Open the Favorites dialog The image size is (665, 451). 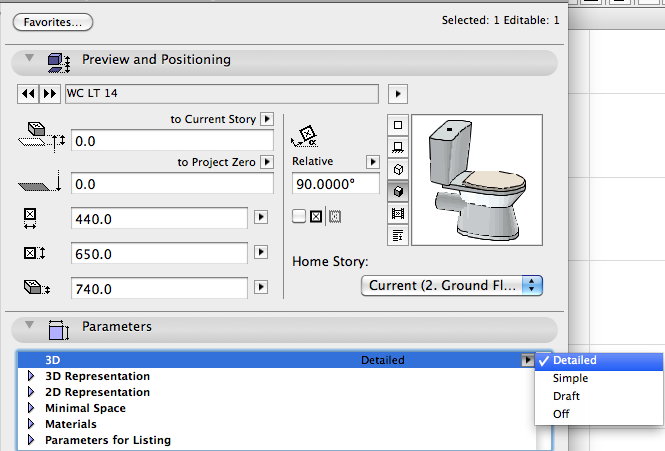tap(53, 22)
